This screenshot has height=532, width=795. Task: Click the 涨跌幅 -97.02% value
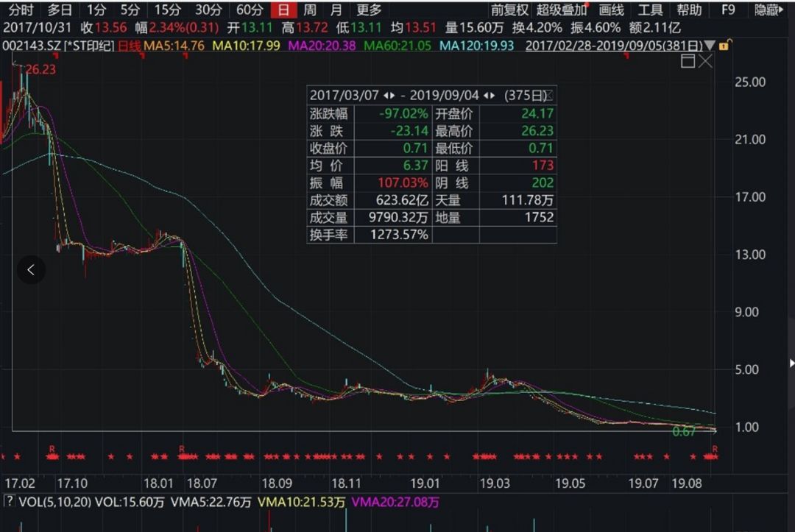pyautogui.click(x=403, y=113)
